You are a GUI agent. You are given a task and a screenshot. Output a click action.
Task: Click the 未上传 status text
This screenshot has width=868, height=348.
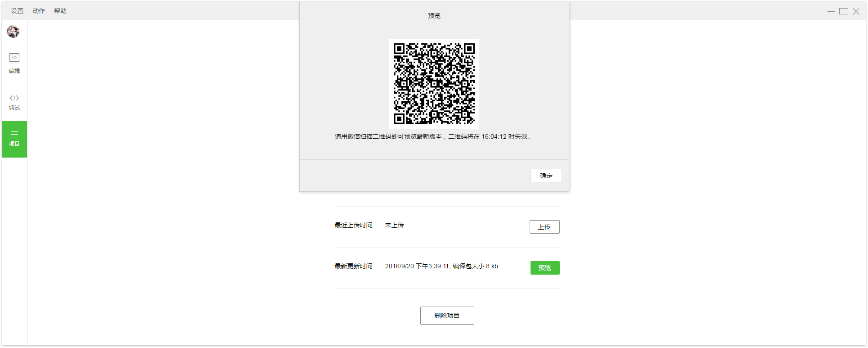394,225
